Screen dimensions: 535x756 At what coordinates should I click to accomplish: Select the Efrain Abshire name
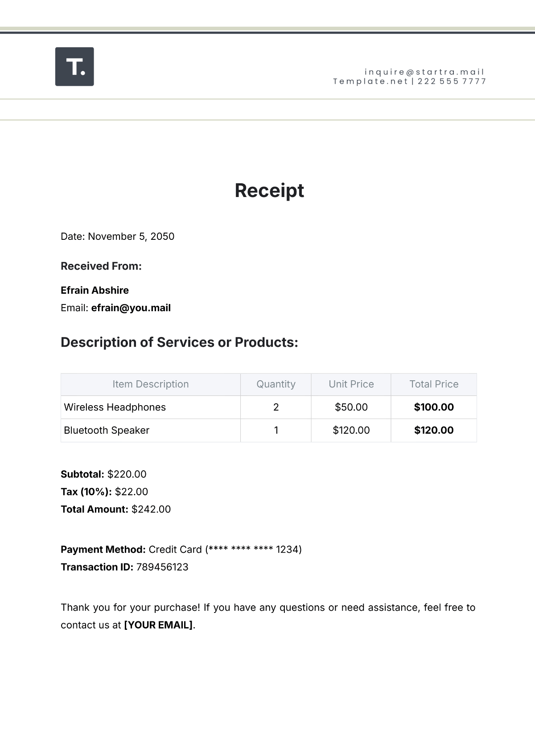pos(95,290)
